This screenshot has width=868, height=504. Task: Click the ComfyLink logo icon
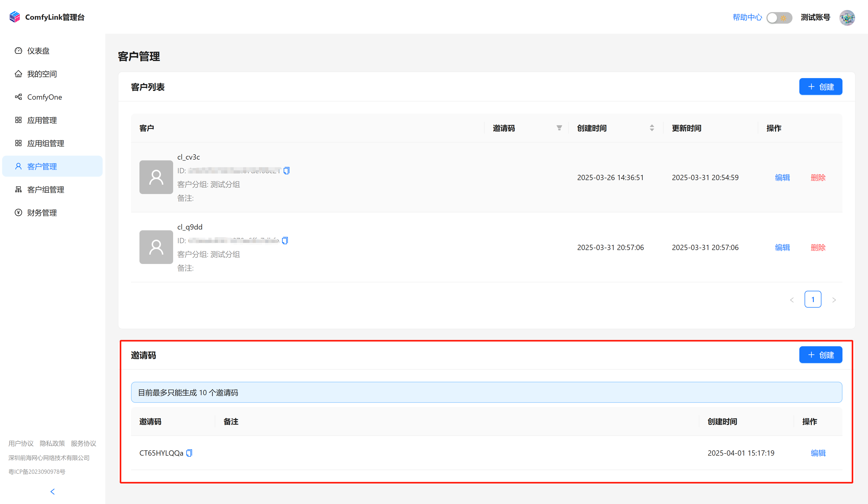pyautogui.click(x=15, y=17)
